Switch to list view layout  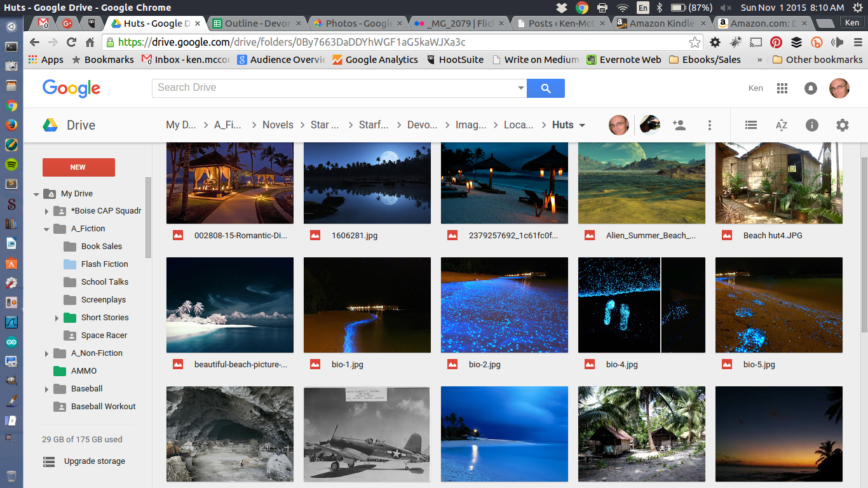(x=751, y=125)
